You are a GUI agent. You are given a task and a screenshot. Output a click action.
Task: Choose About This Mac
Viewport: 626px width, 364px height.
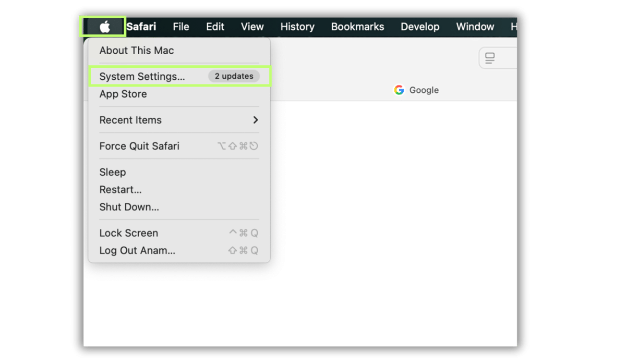(x=179, y=51)
